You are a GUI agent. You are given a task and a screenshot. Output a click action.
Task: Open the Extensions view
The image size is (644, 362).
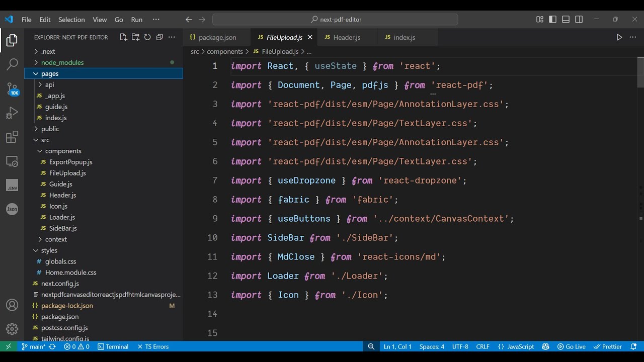pos(12,137)
